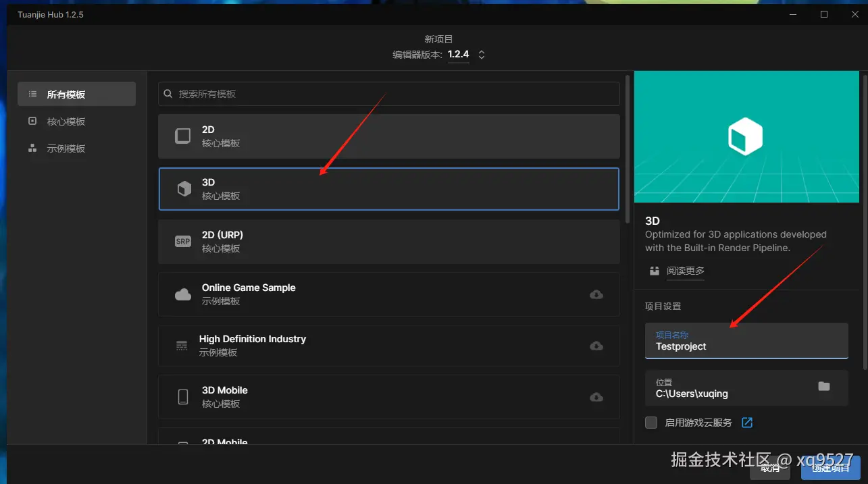Select the 3D Mobile template
Screen dimensions: 868x484
(x=389, y=397)
